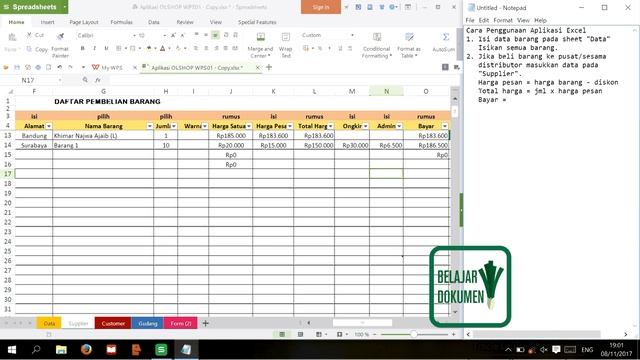Open the Insert ribbon tab

coord(47,22)
